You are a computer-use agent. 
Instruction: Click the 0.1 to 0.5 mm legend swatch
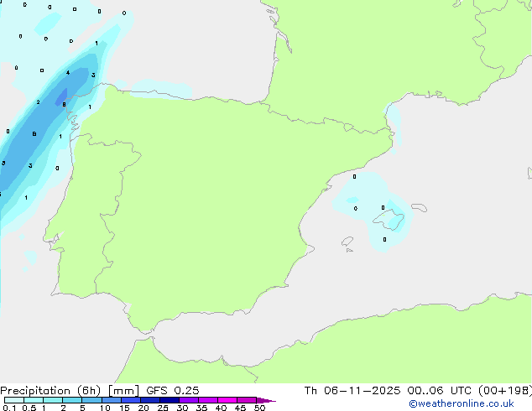14,400
